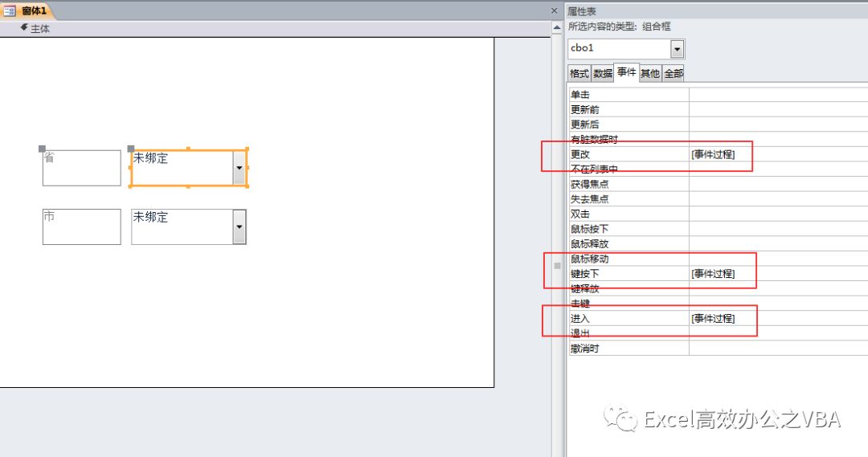Click the 属性表 panel title

[582, 11]
